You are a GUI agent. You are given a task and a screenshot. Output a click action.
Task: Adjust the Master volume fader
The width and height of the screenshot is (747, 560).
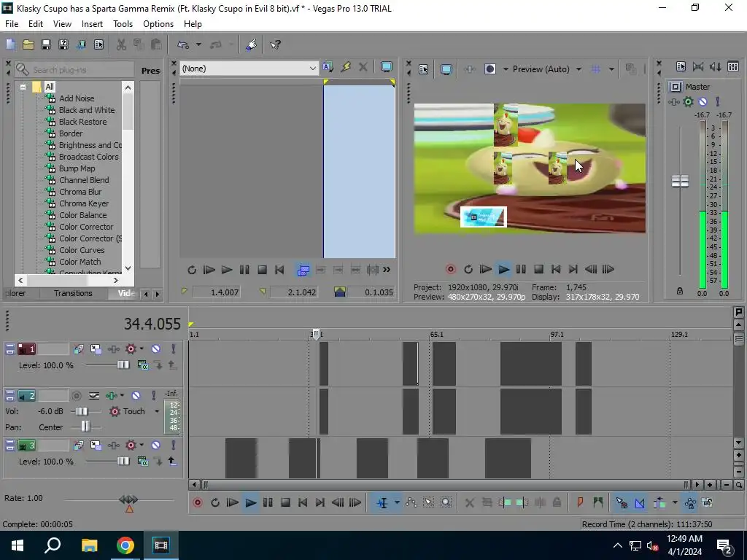pyautogui.click(x=680, y=181)
